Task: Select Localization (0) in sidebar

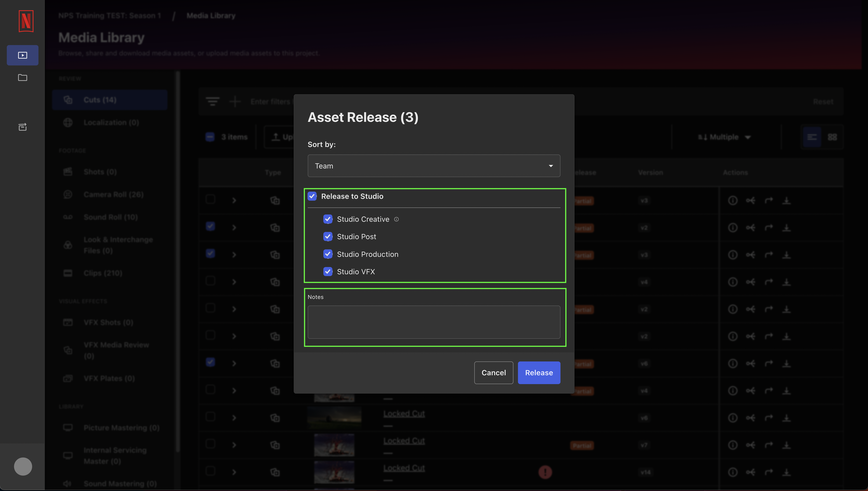Action: [x=110, y=123]
